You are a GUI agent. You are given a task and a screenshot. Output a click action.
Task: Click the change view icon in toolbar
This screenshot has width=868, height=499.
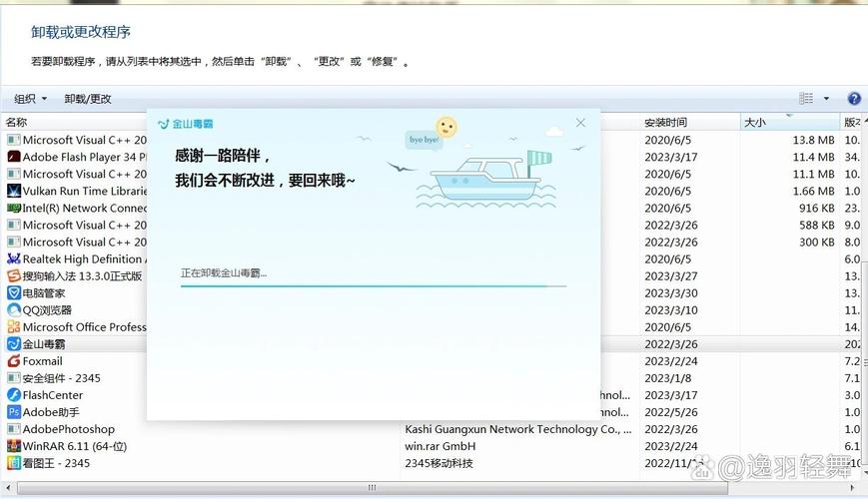(x=806, y=99)
